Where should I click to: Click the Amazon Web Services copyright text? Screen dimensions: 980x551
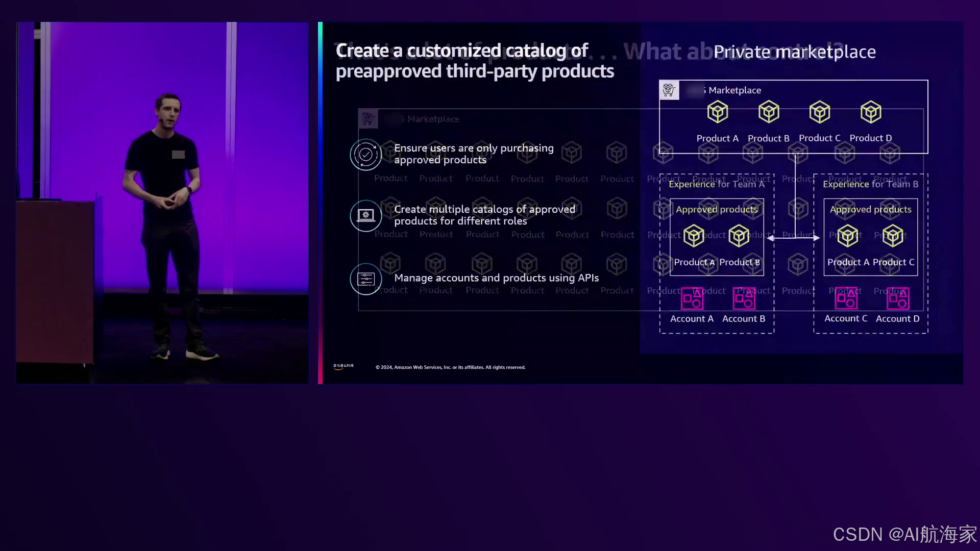pos(450,367)
